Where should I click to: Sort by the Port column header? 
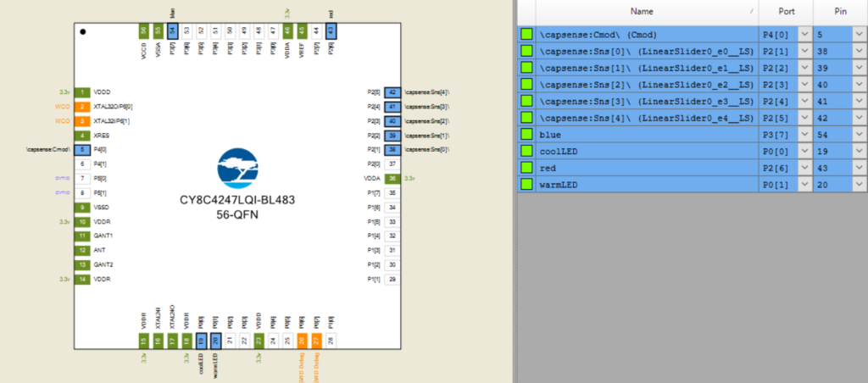786,12
